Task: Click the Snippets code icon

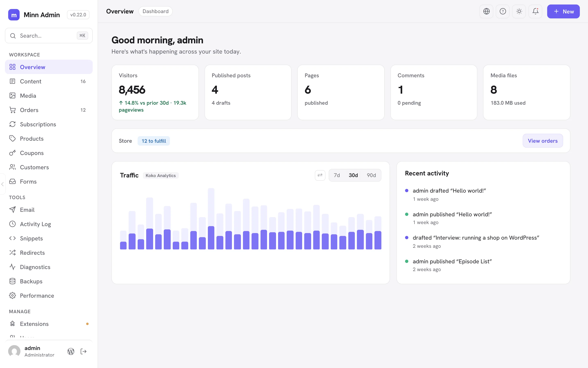Action: 12,239
